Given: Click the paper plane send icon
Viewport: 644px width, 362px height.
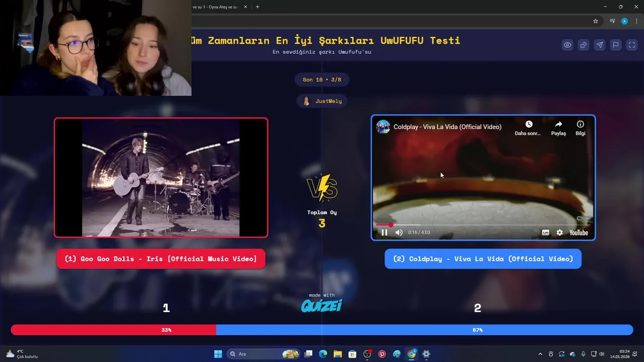Looking at the screenshot, I should (600, 45).
